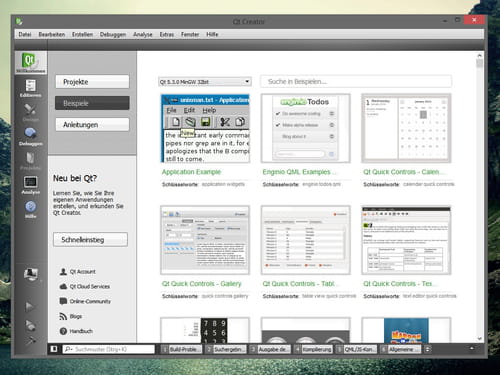This screenshot has width=500, height=375.
Task: Open the Erstellen menu
Action: coord(82,34)
